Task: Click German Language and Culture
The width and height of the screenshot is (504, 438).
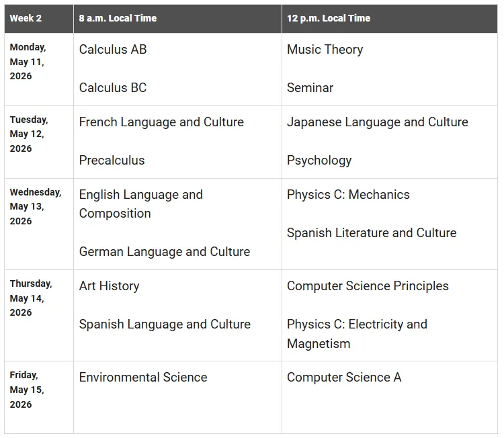Action: click(x=165, y=252)
